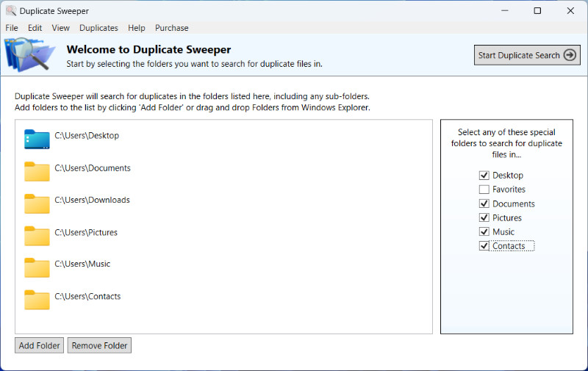Enable the Favorites checkbox
The height and width of the screenshot is (371, 588).
(484, 190)
